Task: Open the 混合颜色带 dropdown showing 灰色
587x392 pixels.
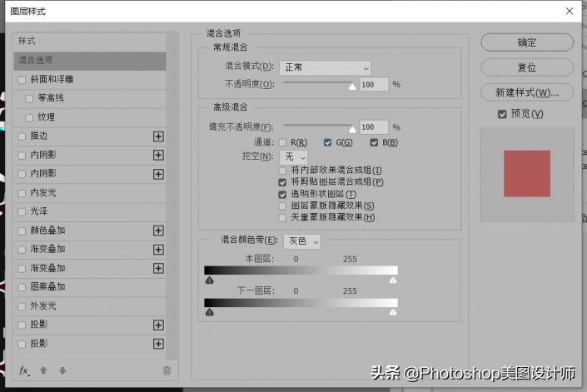Action: pyautogui.click(x=302, y=241)
